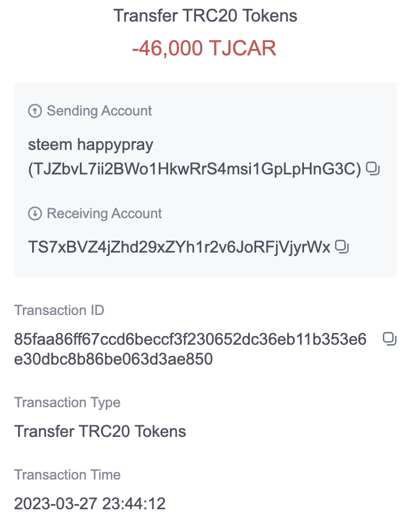Click receiving address TS7xBVZ4jZhd29xZYh1r2v6JoRFjVjyrWx
Image resolution: width=412 pixels, height=532 pixels.
(x=179, y=247)
